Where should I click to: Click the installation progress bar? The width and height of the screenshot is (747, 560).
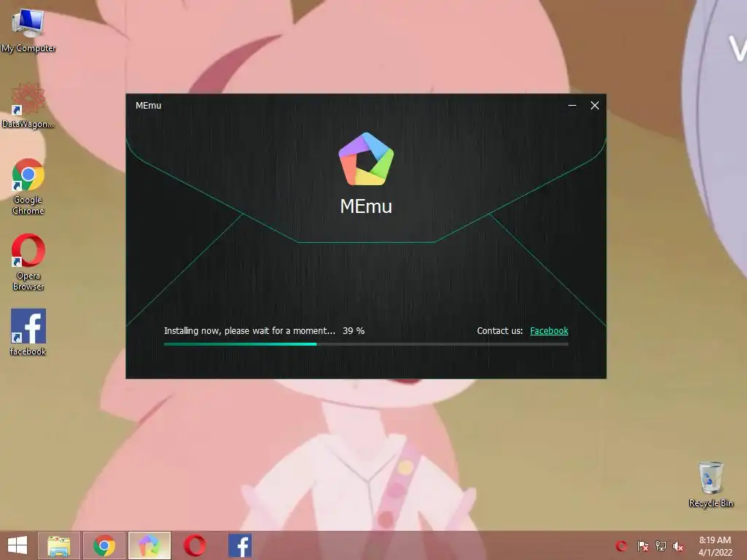pos(366,344)
